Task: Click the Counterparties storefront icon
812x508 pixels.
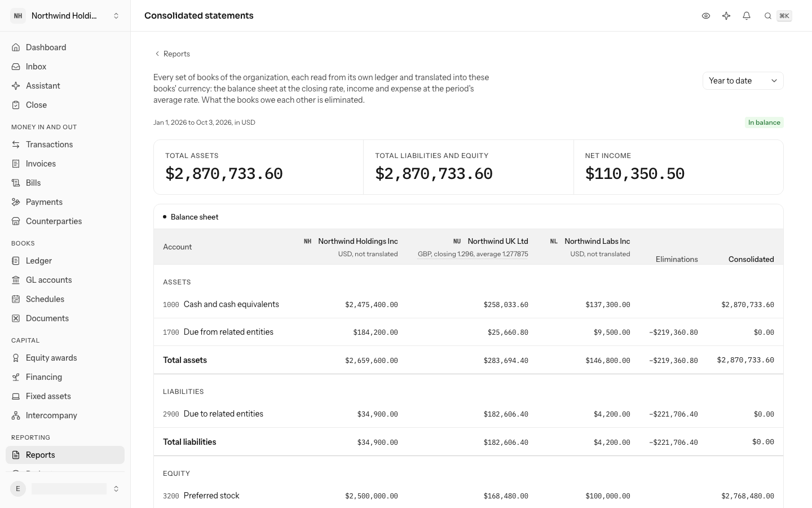Action: click(x=16, y=221)
